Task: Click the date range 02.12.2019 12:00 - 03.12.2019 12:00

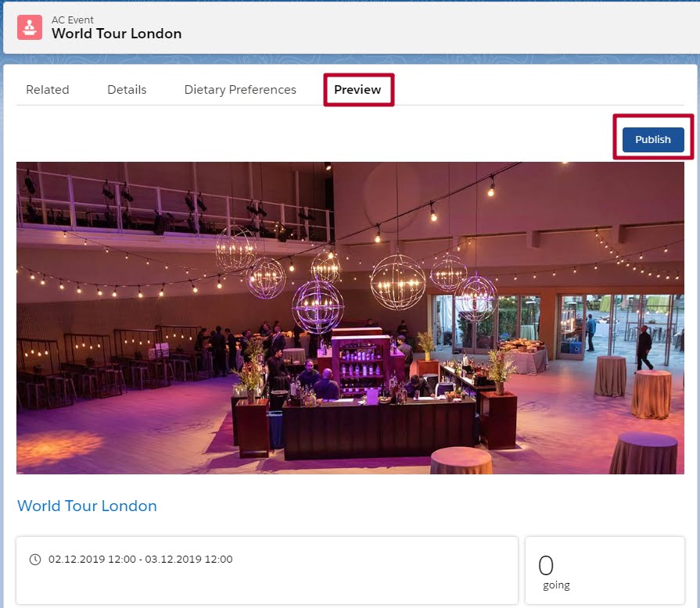Action: pos(140,560)
